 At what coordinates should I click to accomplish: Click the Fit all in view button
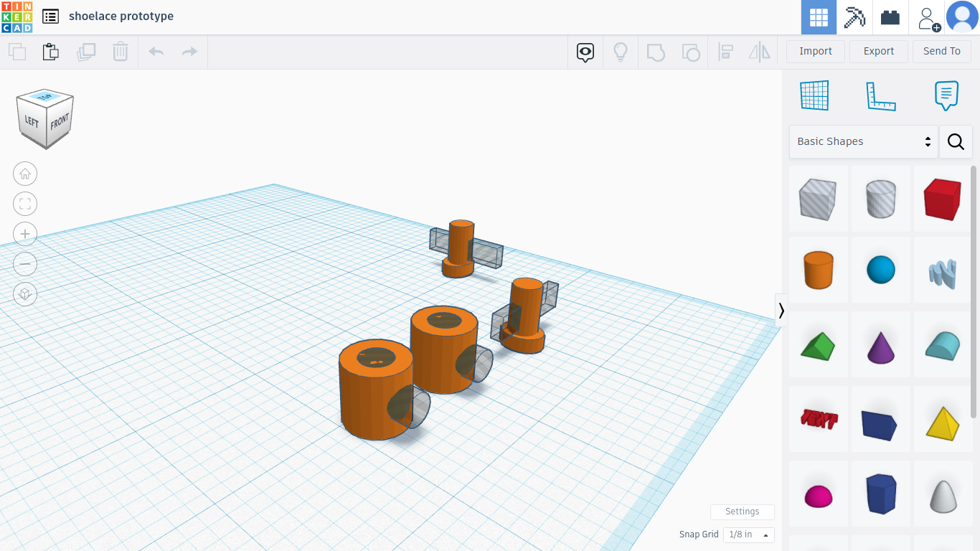pyautogui.click(x=25, y=204)
